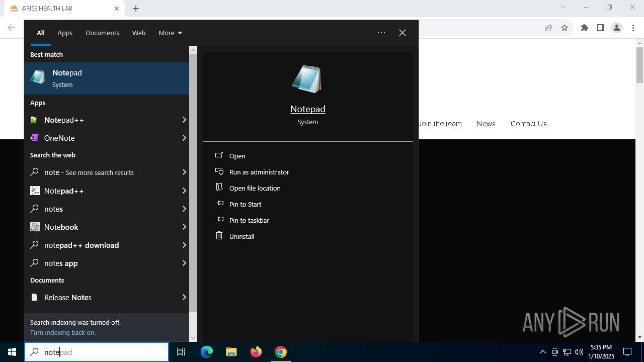Click the webpage vertical scrollbar

[x=640, y=65]
